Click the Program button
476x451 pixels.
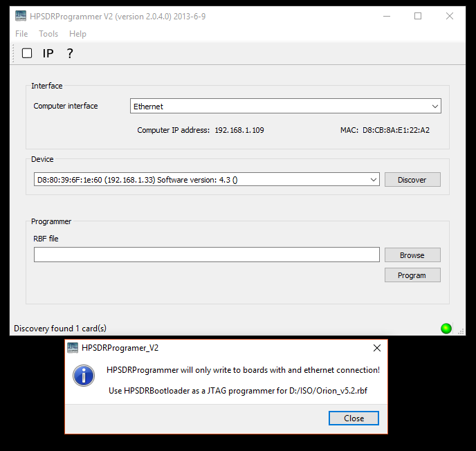(x=412, y=275)
